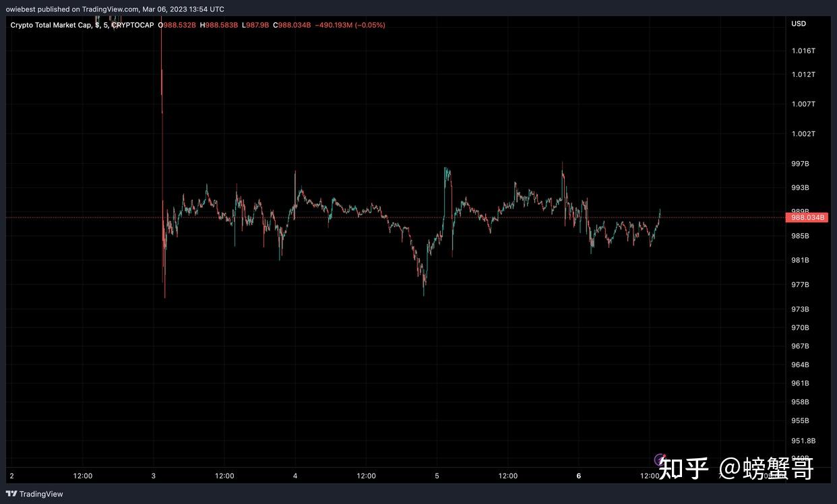Click the owiebest publisher name
This screenshot has width=837, height=504.
coord(21,9)
